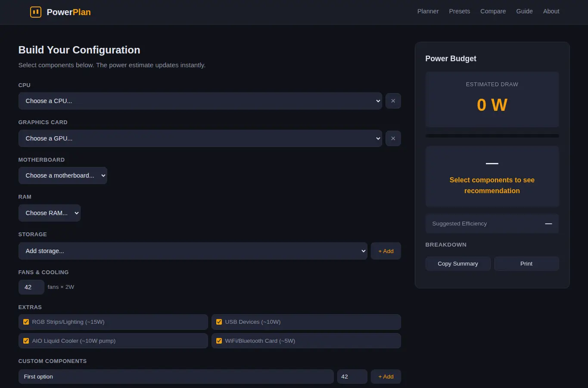The width and height of the screenshot is (588, 388).
Task: Toggle the USB Devices checkbox
Action: (219, 322)
